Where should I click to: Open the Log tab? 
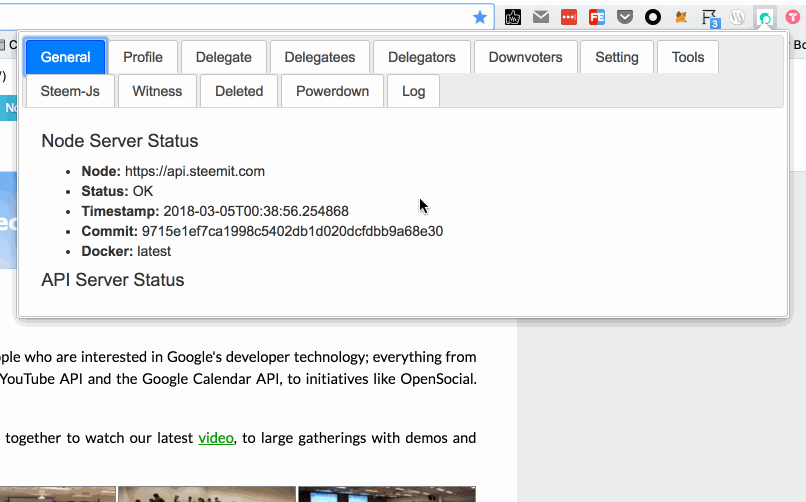point(413,91)
